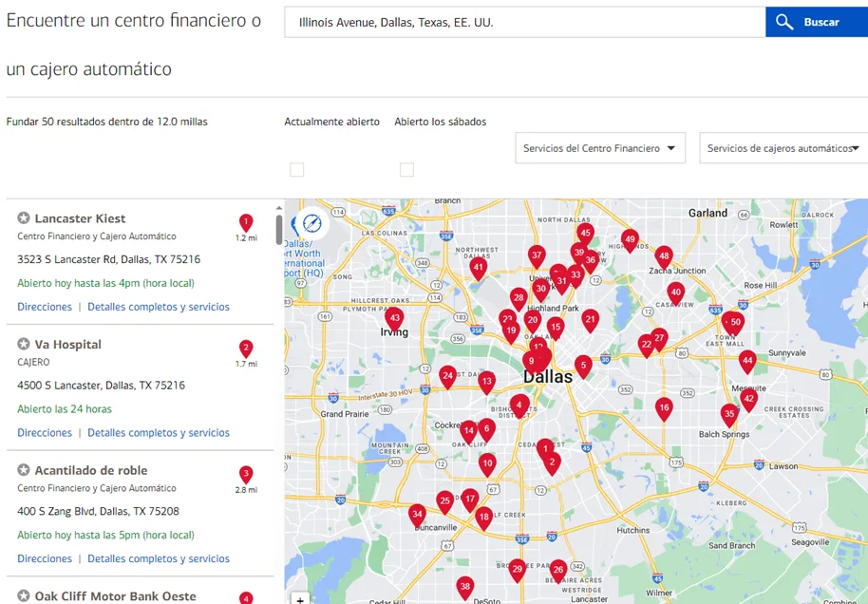Zoom in the map with plus button

click(x=300, y=599)
